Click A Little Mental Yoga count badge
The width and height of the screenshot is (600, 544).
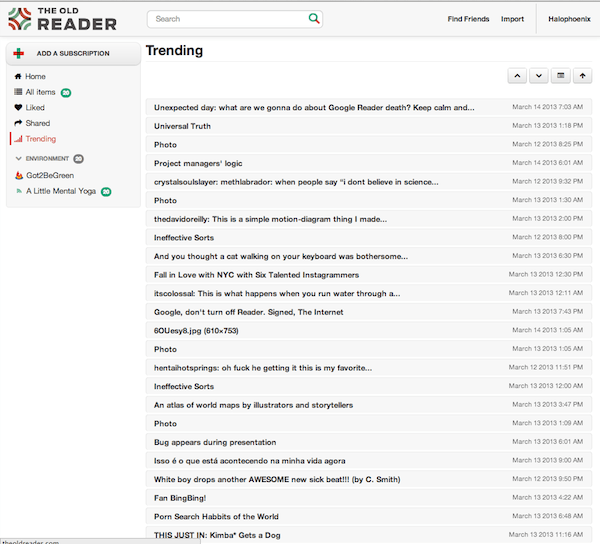106,192
